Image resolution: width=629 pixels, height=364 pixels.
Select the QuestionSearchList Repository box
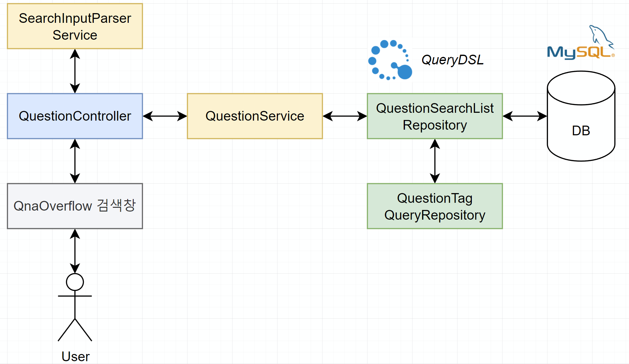pyautogui.click(x=435, y=116)
